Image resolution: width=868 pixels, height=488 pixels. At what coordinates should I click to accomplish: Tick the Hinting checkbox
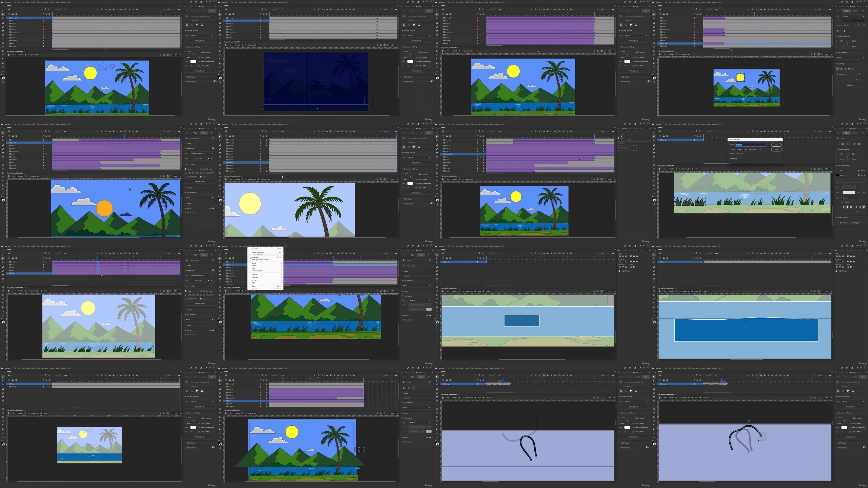click(x=843, y=202)
